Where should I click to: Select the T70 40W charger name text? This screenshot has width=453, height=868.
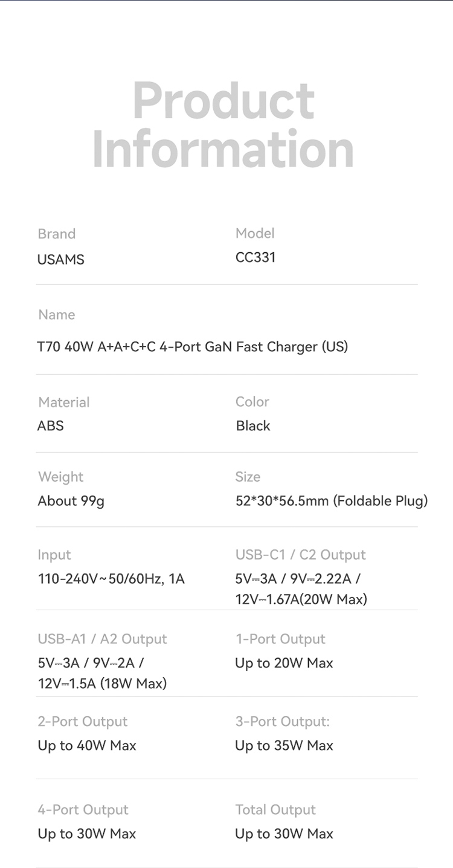193,346
